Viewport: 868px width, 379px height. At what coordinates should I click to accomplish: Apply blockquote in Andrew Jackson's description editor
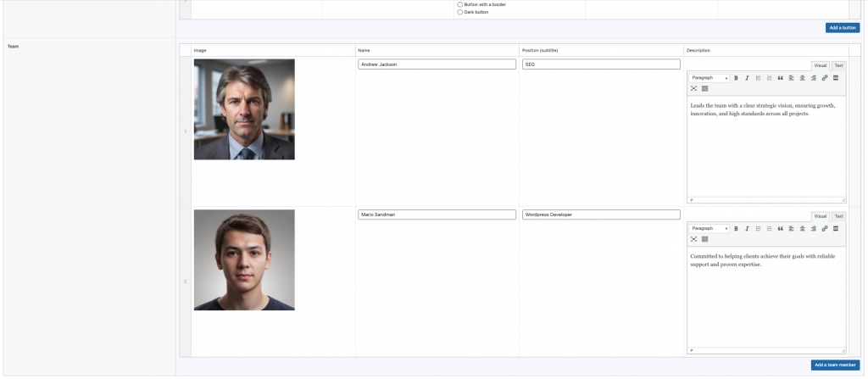[x=781, y=78]
